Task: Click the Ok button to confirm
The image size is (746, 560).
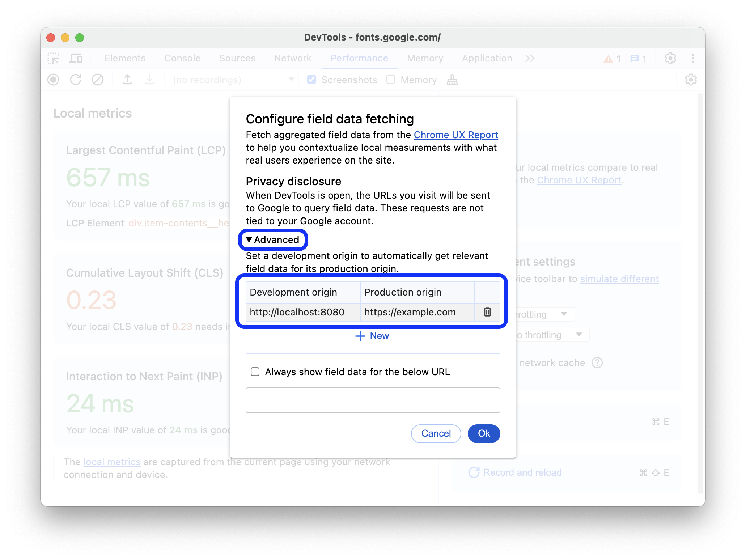Action: point(484,433)
